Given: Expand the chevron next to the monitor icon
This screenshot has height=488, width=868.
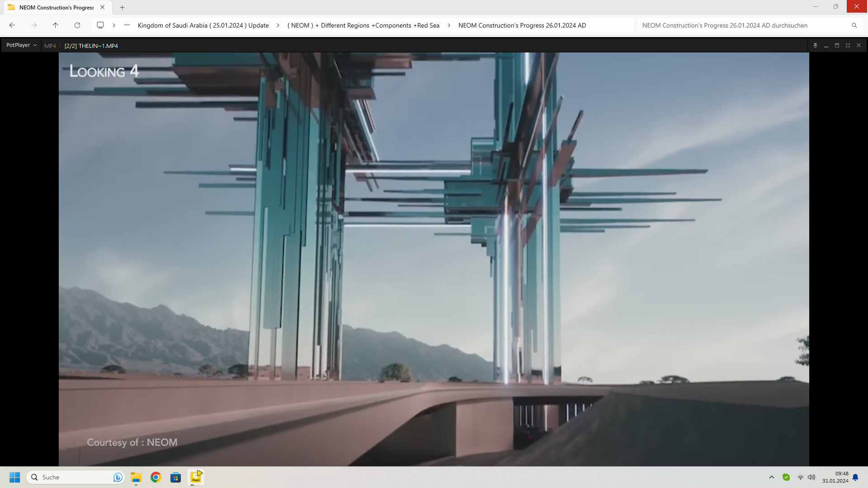Looking at the screenshot, I should pos(114,25).
